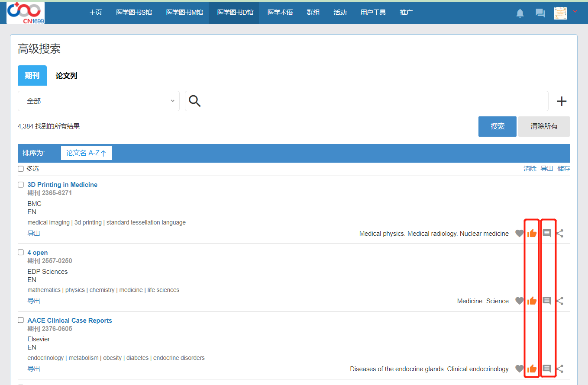Select the 期刊 tab
The image size is (588, 385).
click(32, 76)
